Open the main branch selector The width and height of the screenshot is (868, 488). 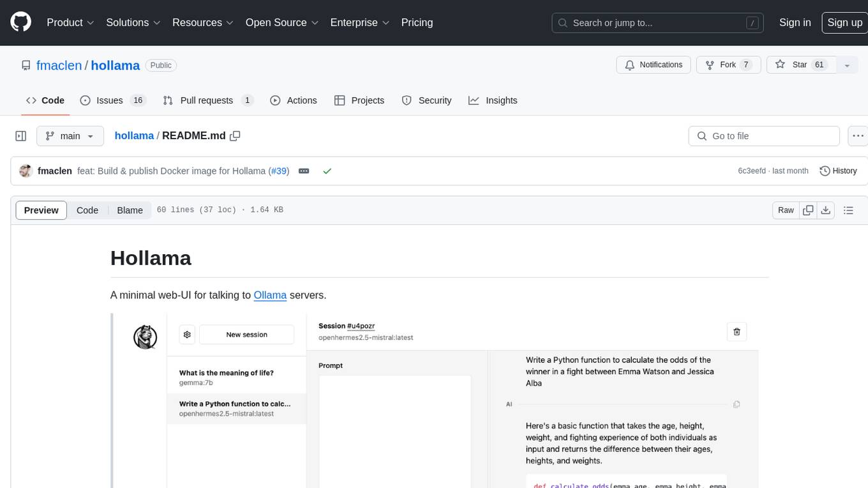pos(70,136)
